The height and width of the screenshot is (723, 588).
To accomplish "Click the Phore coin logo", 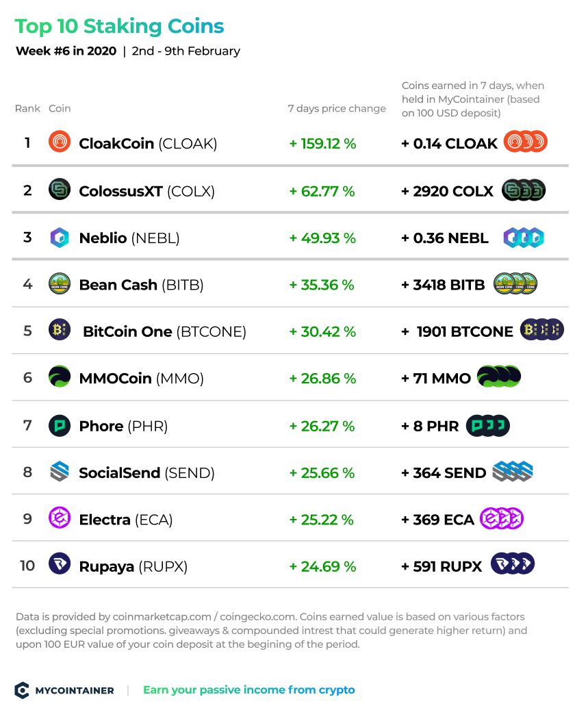I will (60, 425).
